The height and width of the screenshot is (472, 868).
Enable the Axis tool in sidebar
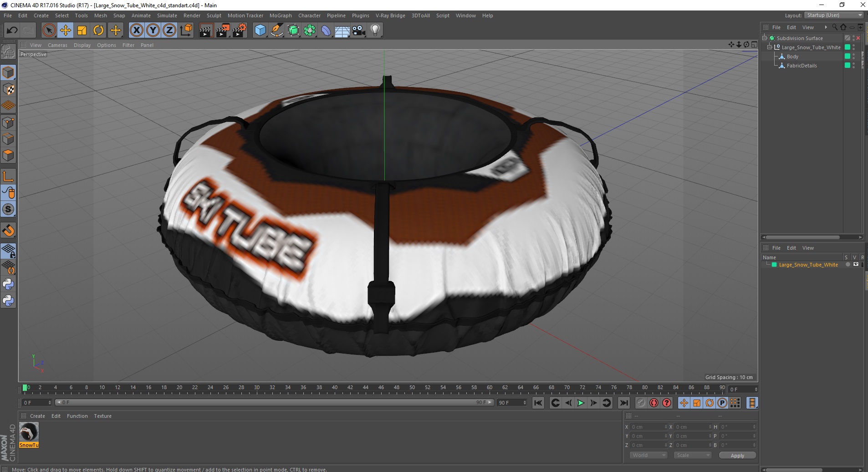[8, 176]
